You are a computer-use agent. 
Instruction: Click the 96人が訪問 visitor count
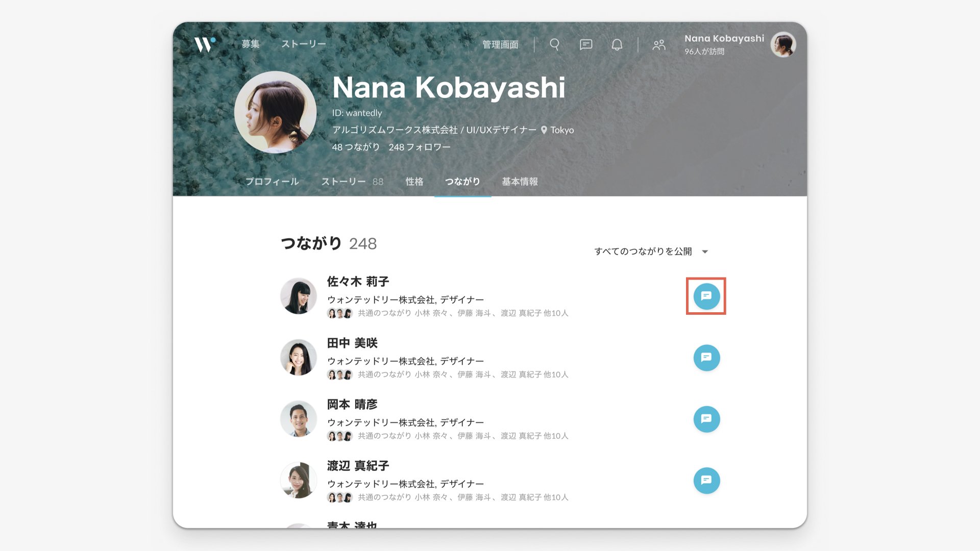(704, 52)
